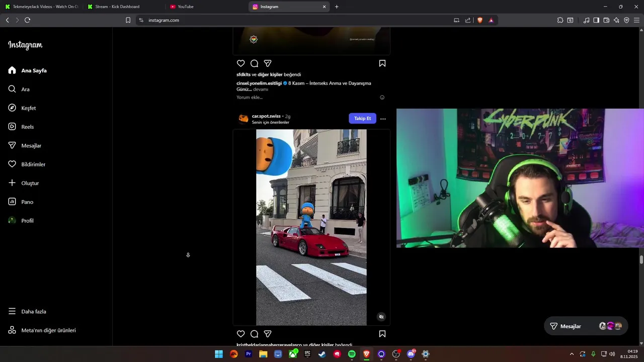This screenshot has height=362, width=644.
Task: Open Ara search in sidebar
Action: tap(19, 89)
